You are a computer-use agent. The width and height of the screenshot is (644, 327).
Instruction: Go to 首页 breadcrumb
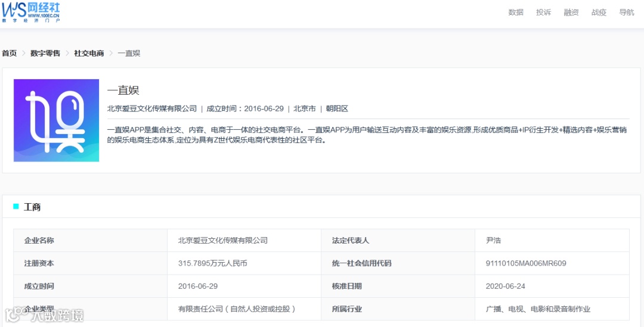tap(10, 54)
